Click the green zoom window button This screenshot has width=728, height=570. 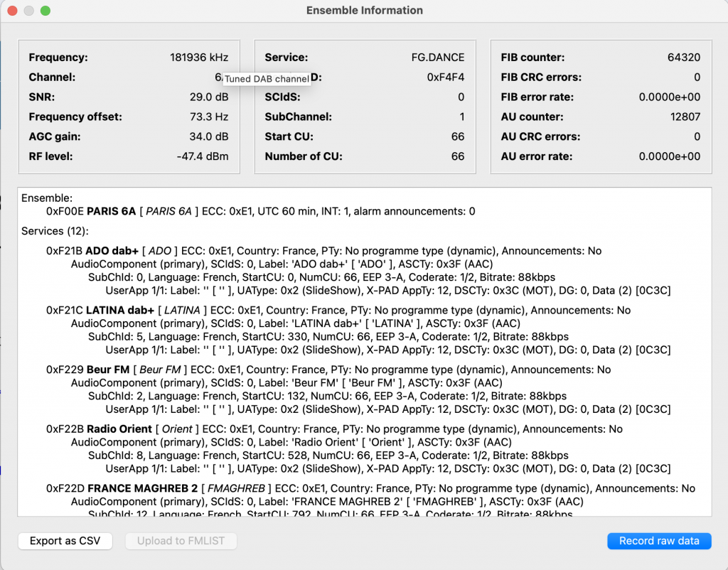pos(45,11)
